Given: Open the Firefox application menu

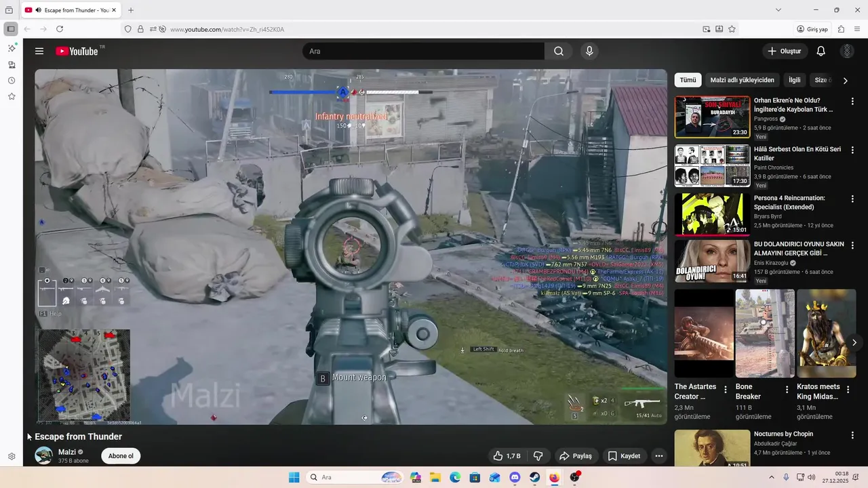Looking at the screenshot, I should [856, 29].
